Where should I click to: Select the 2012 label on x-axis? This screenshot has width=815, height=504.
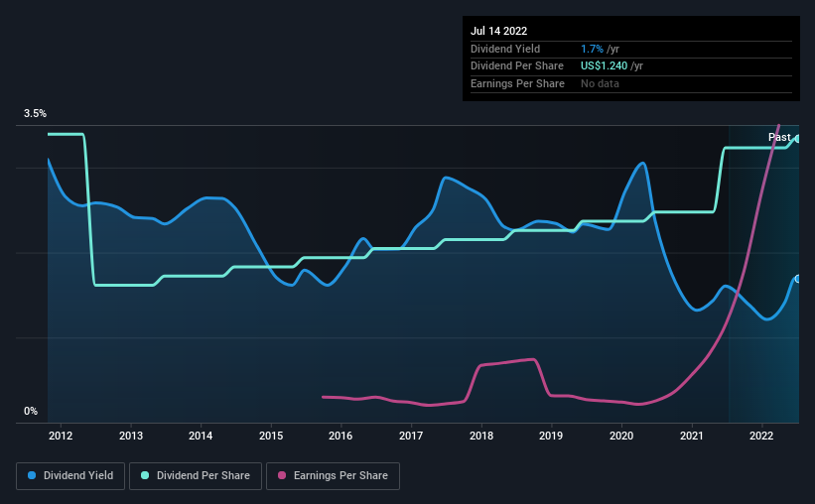click(x=61, y=436)
